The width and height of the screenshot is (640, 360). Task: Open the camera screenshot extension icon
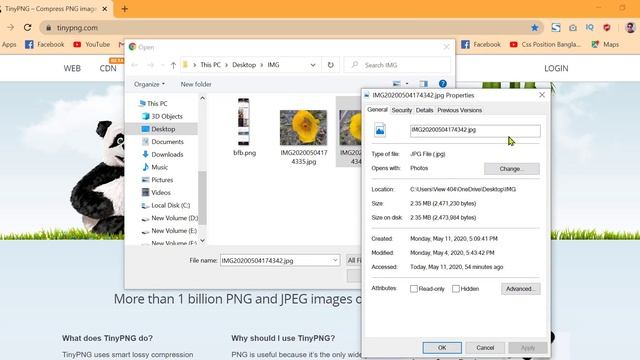[573, 28]
